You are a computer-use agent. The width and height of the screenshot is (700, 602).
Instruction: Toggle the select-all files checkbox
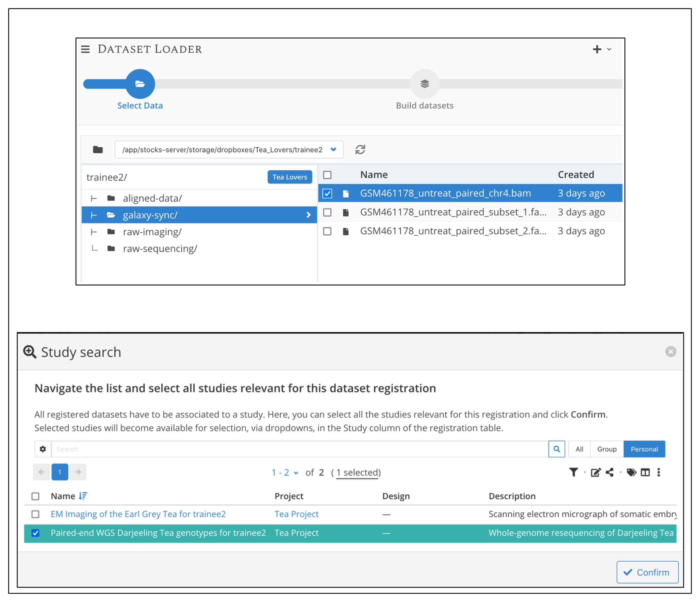[327, 175]
